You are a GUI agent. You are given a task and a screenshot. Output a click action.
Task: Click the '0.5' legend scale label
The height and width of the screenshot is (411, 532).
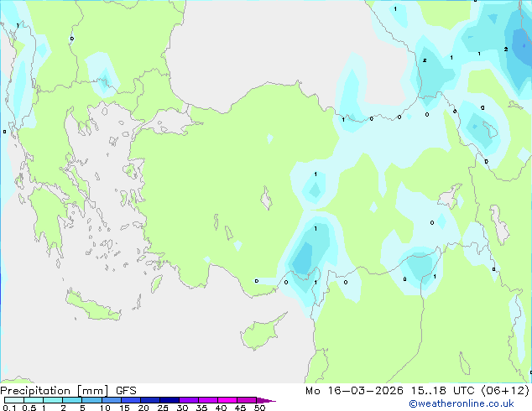pyautogui.click(x=29, y=408)
